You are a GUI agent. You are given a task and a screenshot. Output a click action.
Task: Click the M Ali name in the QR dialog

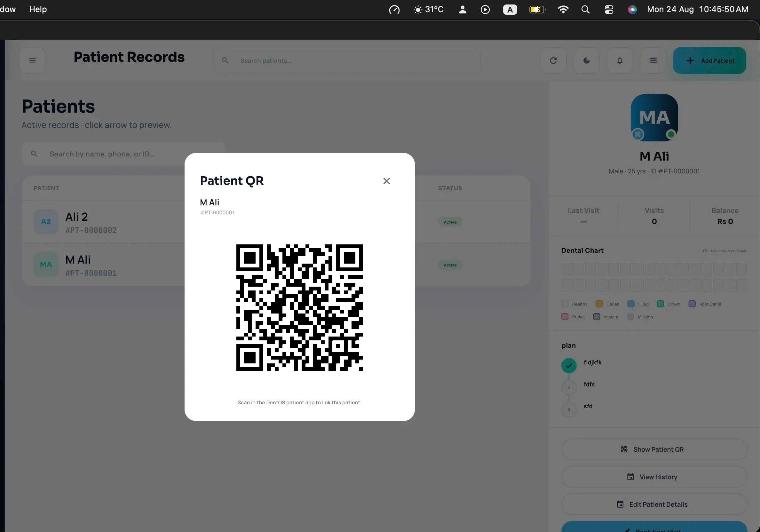click(x=210, y=202)
